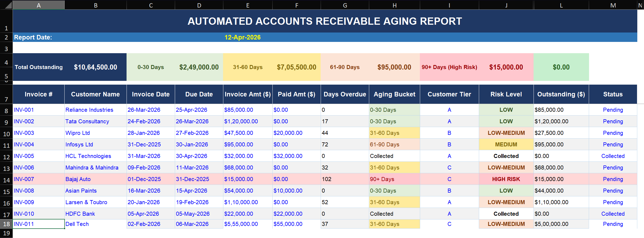Select the due date "05-May-2026"
644x238 pixels.
pos(199,214)
